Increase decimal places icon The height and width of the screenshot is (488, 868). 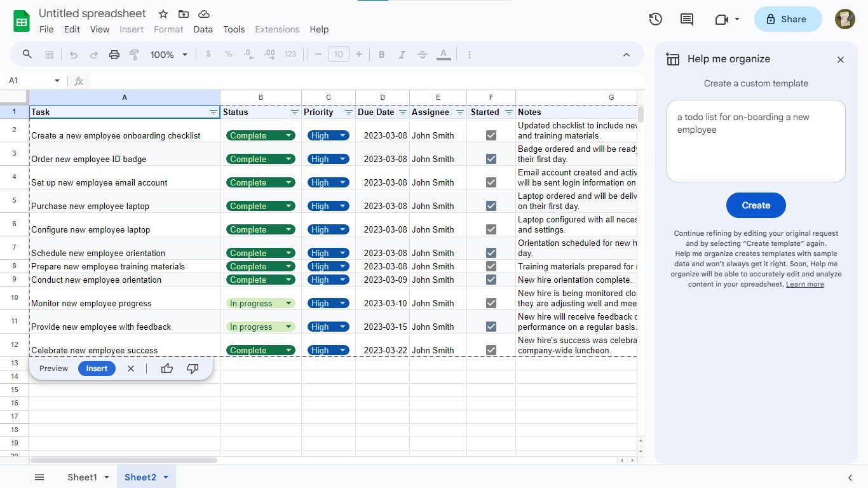(269, 55)
